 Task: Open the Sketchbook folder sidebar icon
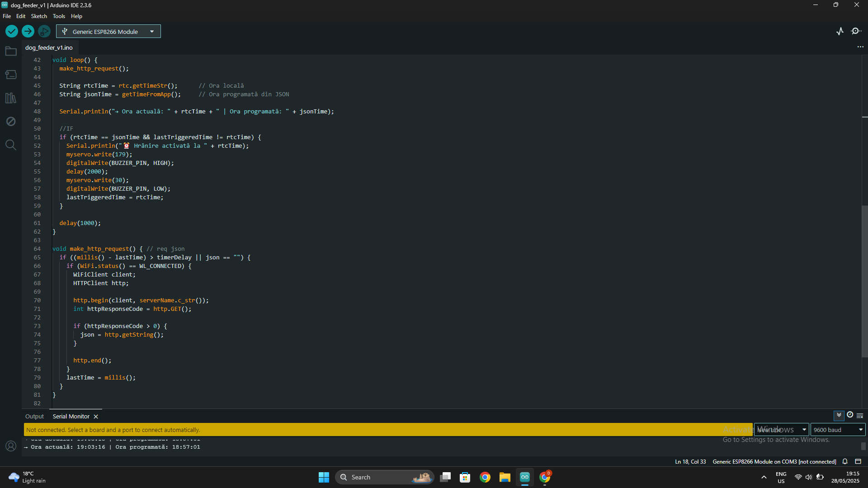coord(11,52)
